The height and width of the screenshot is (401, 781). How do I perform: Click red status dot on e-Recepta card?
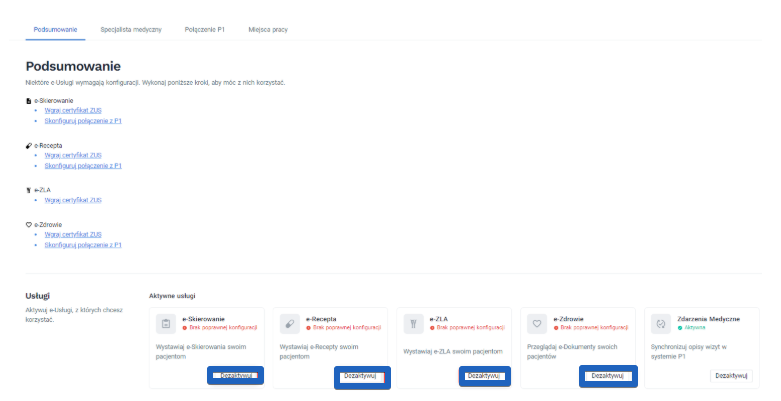point(308,328)
